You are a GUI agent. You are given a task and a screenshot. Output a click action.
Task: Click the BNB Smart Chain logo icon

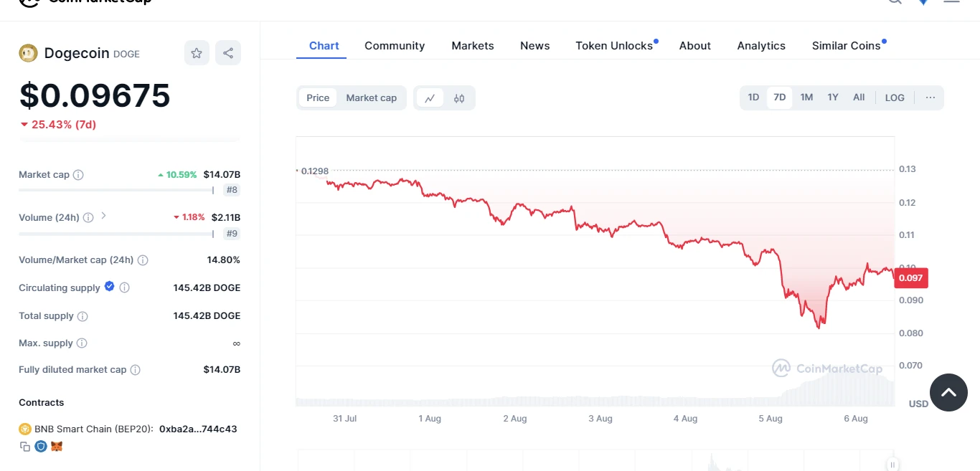pos(25,429)
